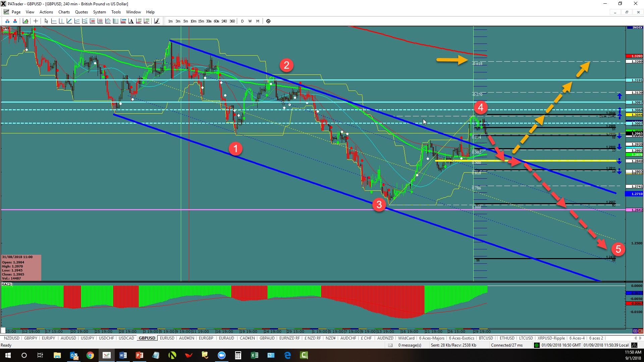The width and height of the screenshot is (644, 362).
Task: Open the Help menu
Action: pos(150,12)
